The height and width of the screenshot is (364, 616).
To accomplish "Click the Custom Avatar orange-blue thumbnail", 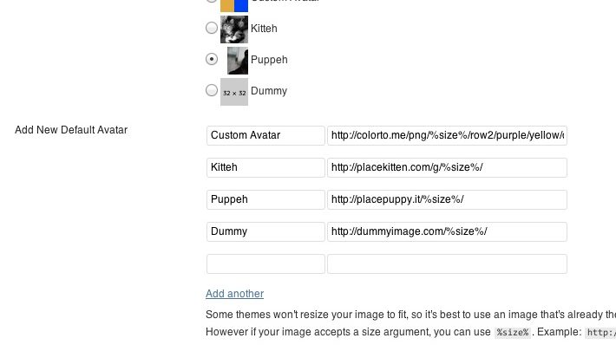I will coord(234,4).
